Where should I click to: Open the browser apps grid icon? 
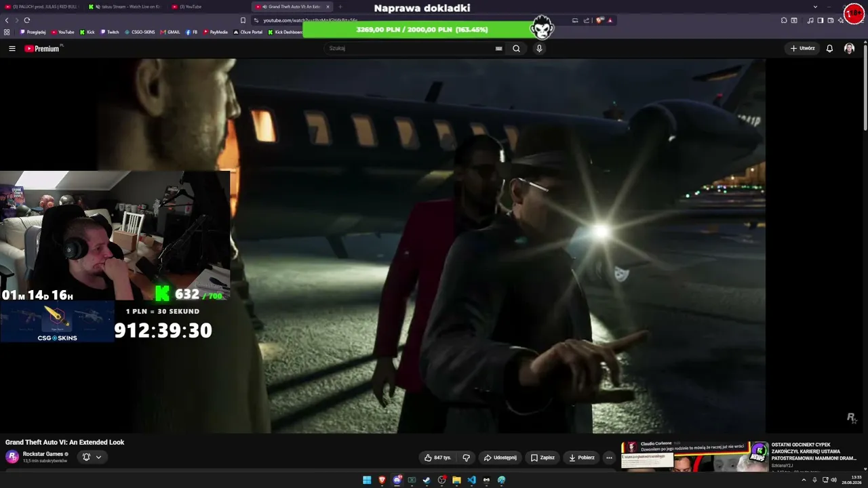7,32
